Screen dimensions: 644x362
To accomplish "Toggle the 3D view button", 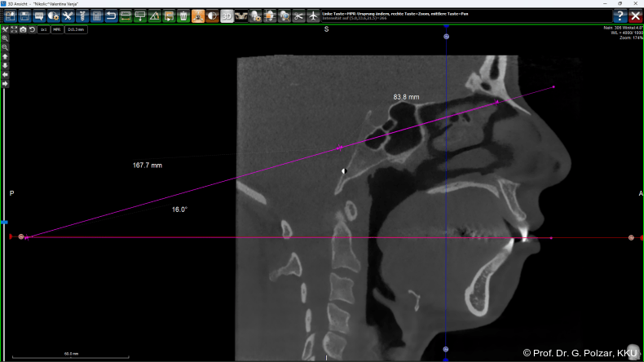I will coord(227,15).
